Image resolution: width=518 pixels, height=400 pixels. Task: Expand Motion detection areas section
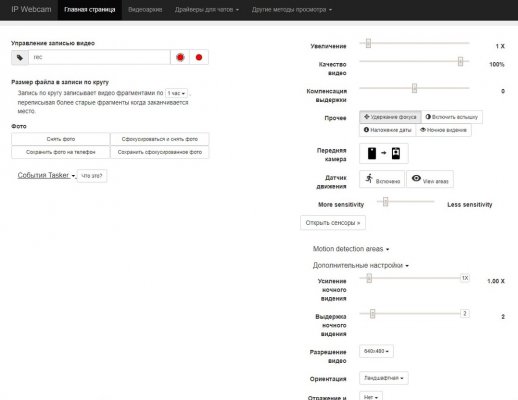(x=351, y=249)
